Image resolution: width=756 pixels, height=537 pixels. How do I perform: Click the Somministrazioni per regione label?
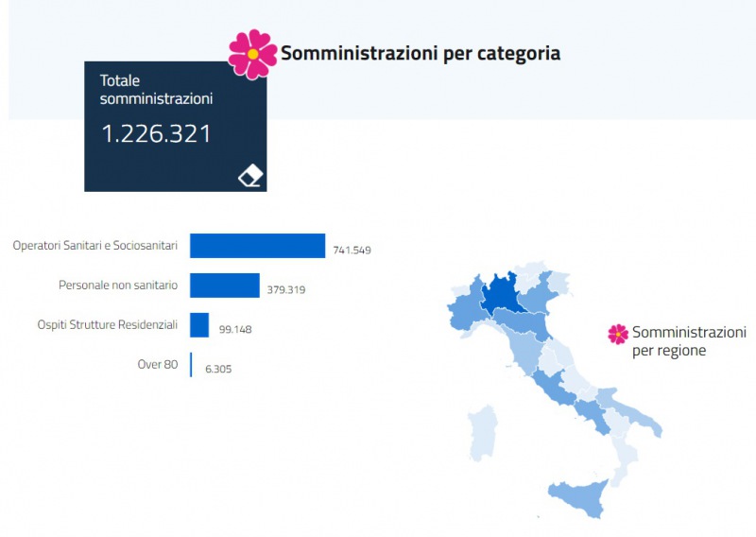click(689, 341)
